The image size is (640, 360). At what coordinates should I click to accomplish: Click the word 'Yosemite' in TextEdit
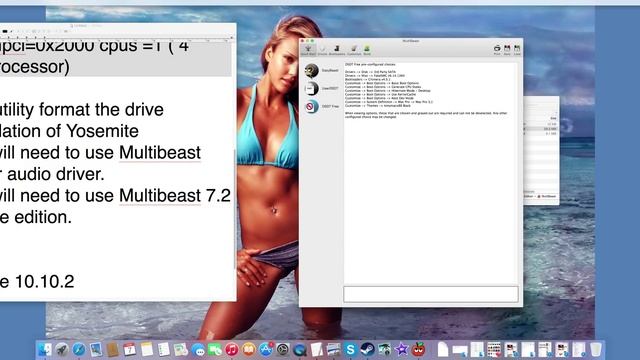(x=102, y=131)
